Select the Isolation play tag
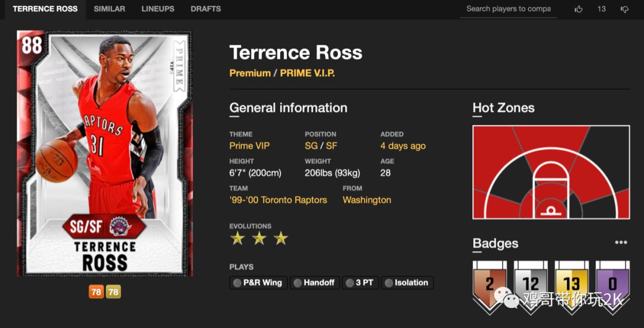 (x=407, y=283)
